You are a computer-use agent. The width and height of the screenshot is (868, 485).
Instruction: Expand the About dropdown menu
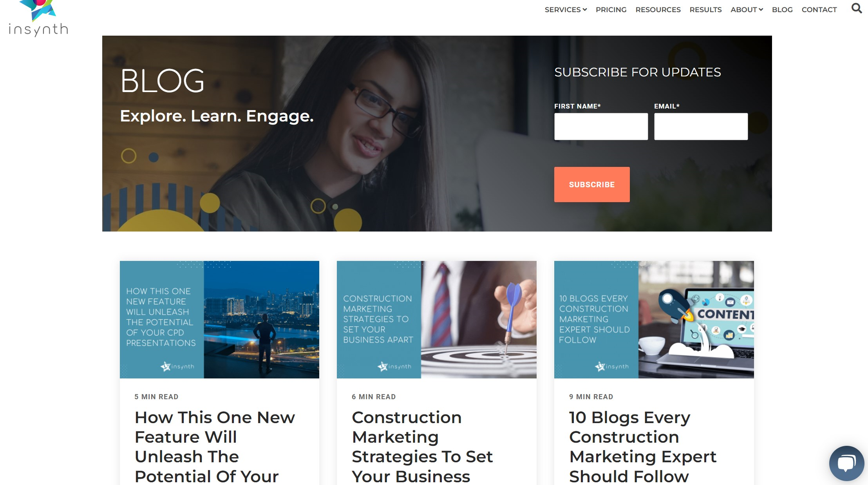click(x=747, y=9)
